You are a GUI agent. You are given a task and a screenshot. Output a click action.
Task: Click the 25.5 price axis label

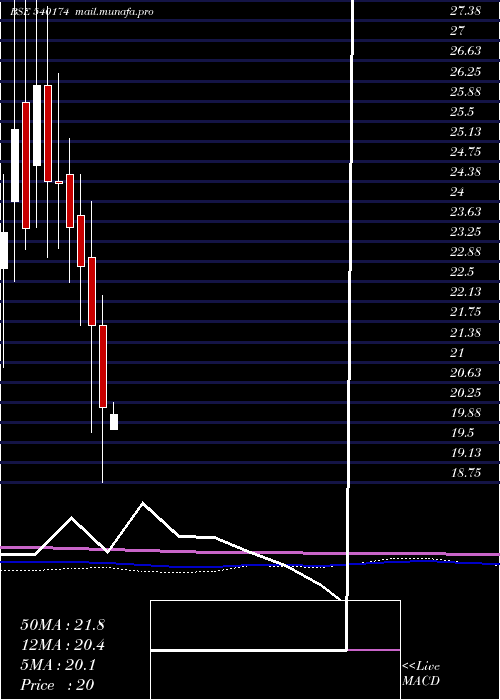click(462, 112)
